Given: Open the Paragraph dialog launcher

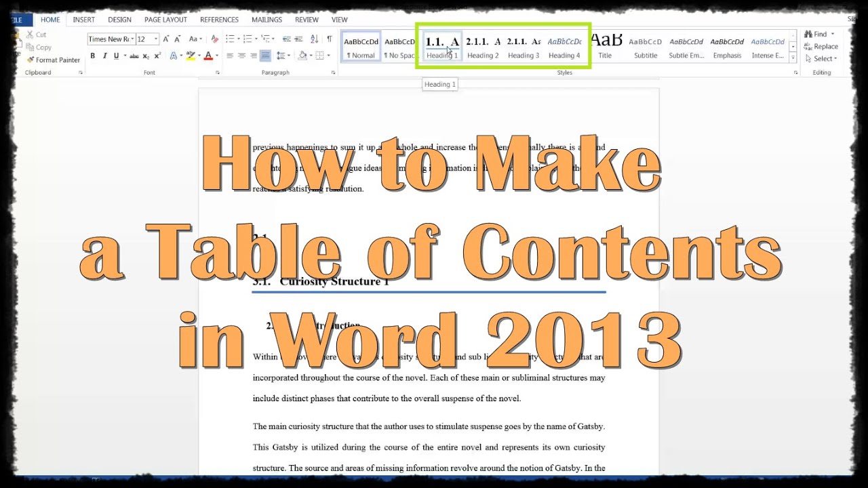Looking at the screenshot, I should 334,73.
